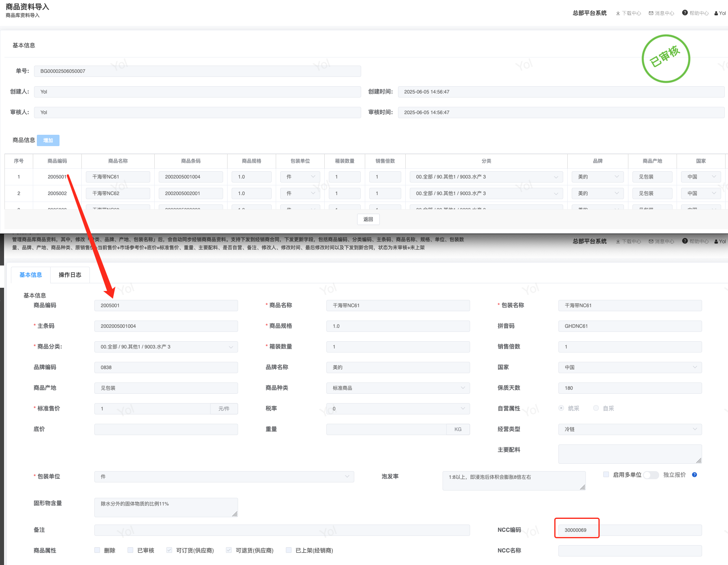Screen dimensions: 728x565
Task: Expand the 经营类型 dropdown showing 冷链
Action: 630,429
